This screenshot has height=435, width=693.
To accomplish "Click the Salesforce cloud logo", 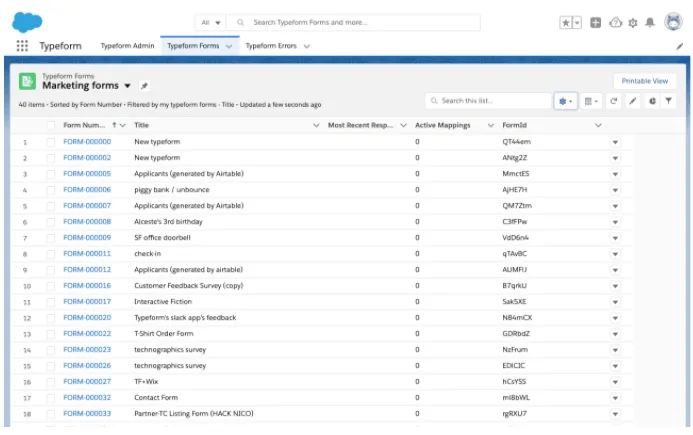I will click(27, 22).
